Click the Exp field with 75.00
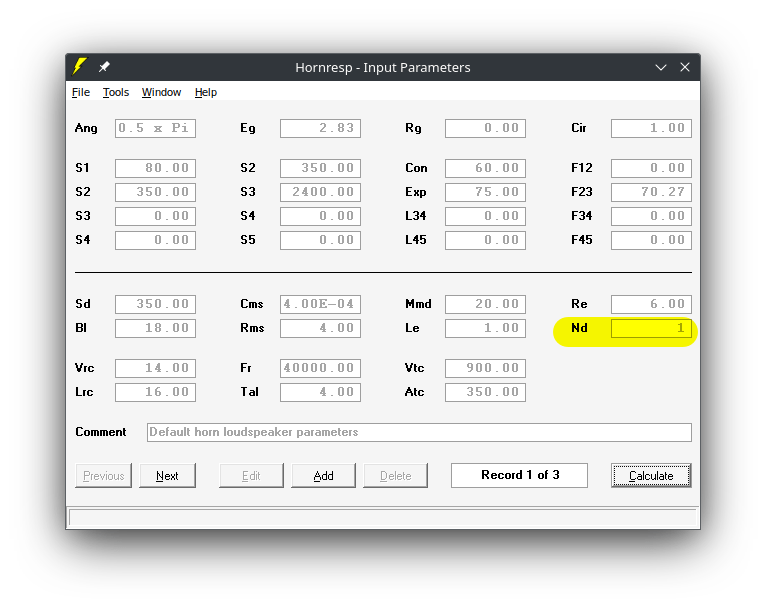Image resolution: width=767 pixels, height=608 pixels. [x=485, y=192]
